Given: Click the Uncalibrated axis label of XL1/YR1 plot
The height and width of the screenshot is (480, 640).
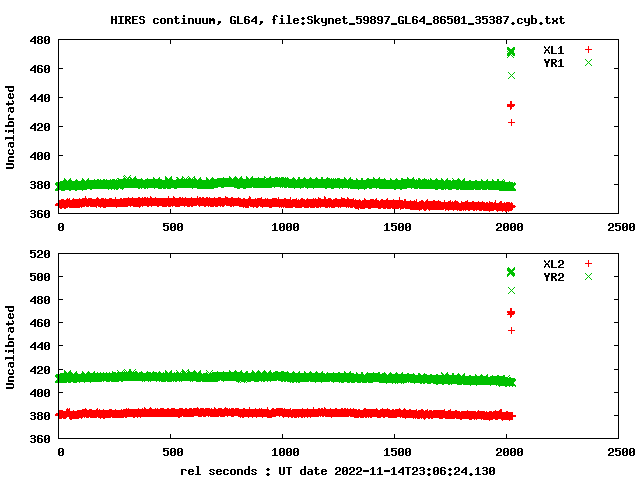Looking at the screenshot, I should point(10,127).
